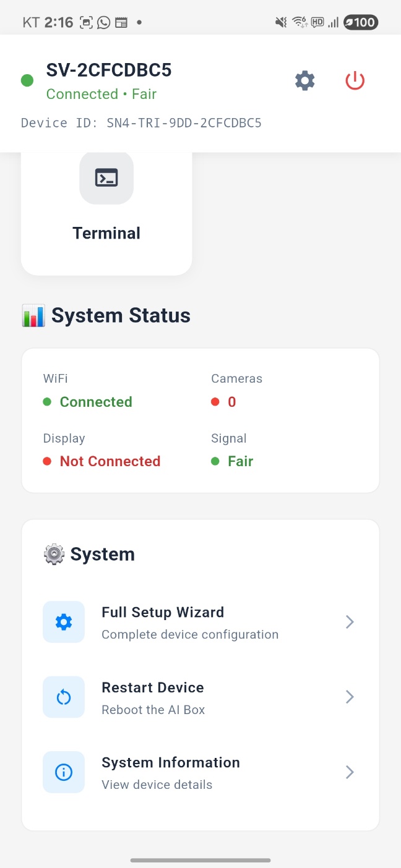The image size is (401, 868).
Task: Tap Display Not Connected status
Action: [110, 461]
